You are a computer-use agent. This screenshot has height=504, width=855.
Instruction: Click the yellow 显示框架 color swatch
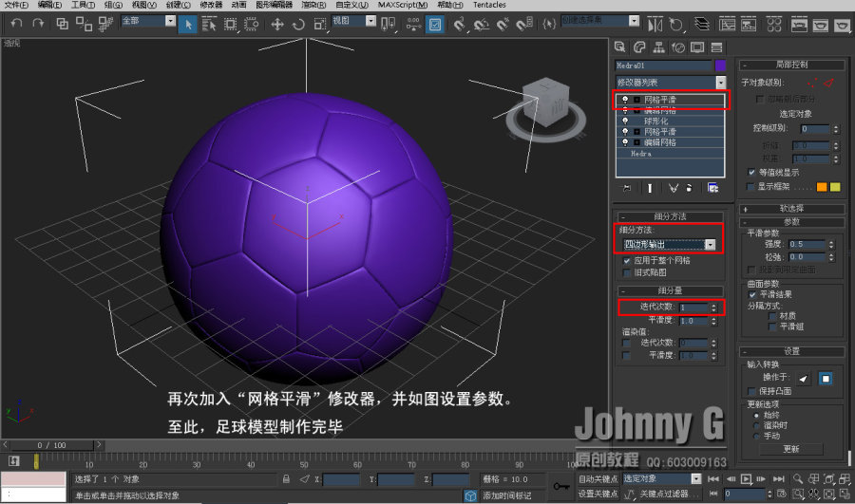[x=835, y=187]
